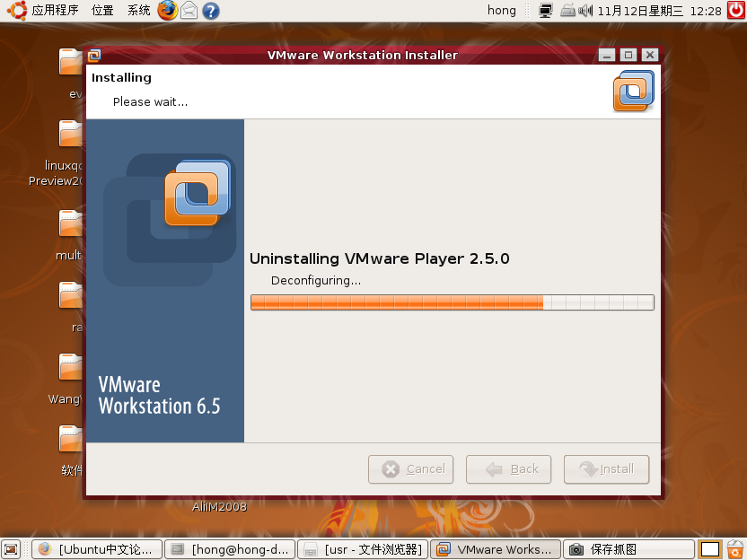Launch Firefox from the top panel

(167, 11)
